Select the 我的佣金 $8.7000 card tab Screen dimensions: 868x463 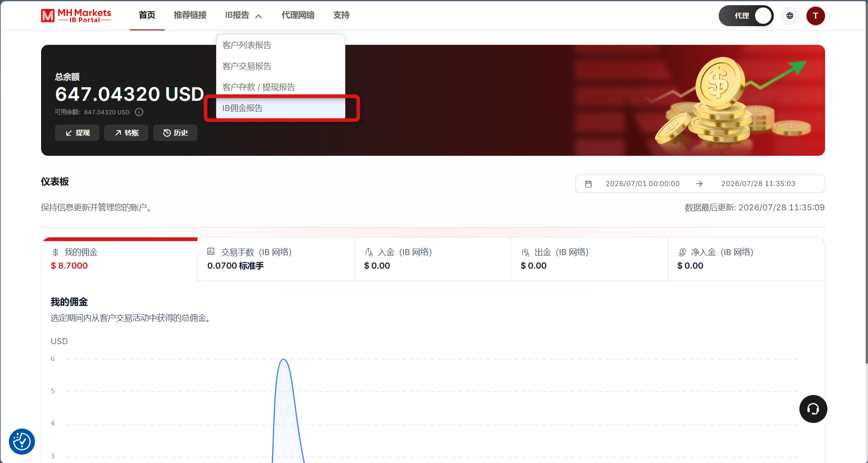coord(119,259)
